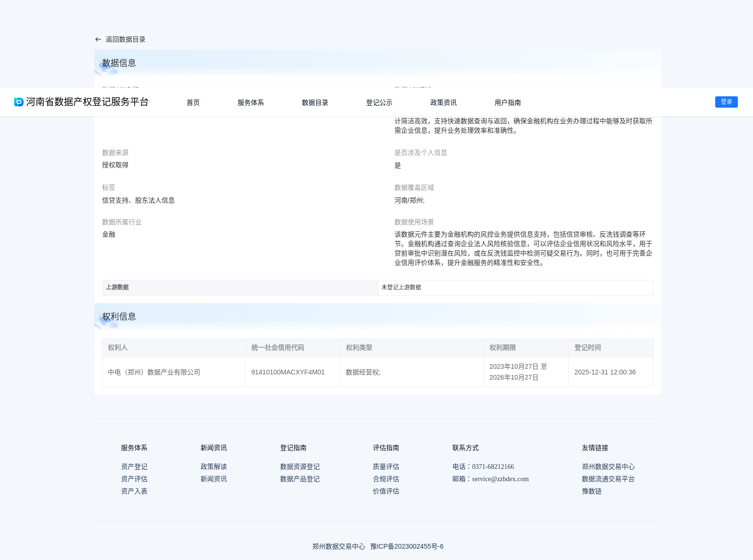Click the 数据覆盖区域 label
Image resolution: width=753 pixels, height=560 pixels.
(x=414, y=187)
